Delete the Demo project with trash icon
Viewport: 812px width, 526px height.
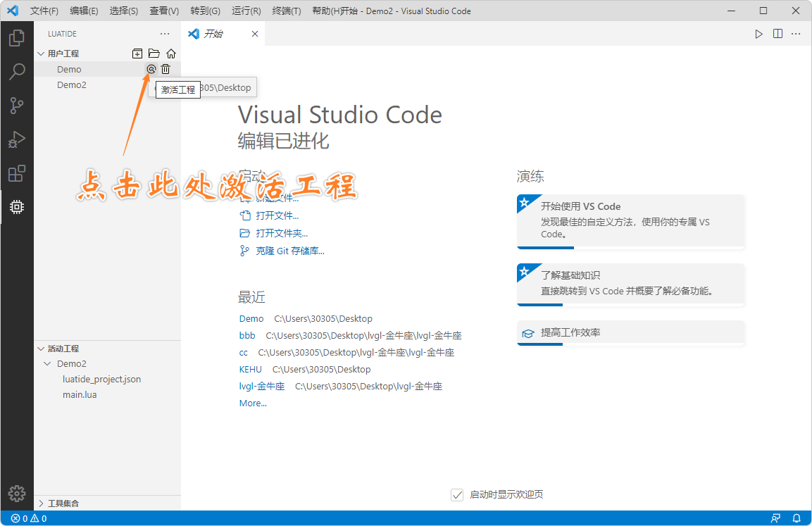tap(165, 69)
